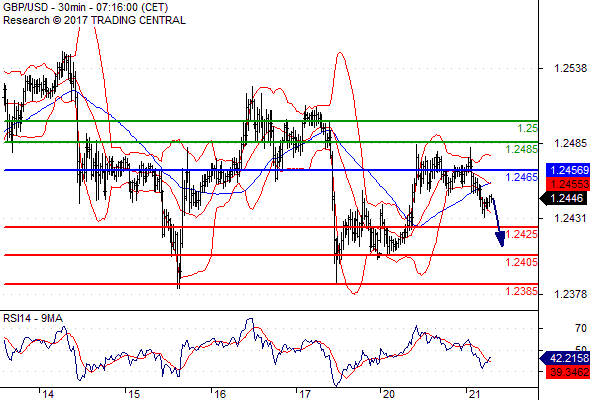This screenshot has width=590, height=400.
Task: Click the 1.2431 price axis label
Action: click(x=570, y=218)
